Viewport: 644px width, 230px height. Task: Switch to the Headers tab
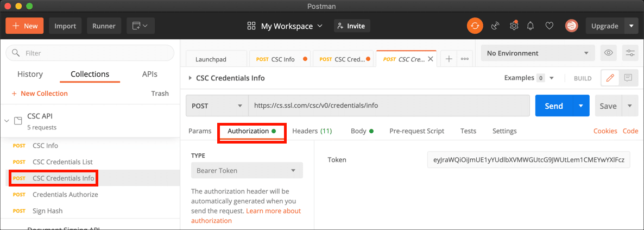(312, 131)
